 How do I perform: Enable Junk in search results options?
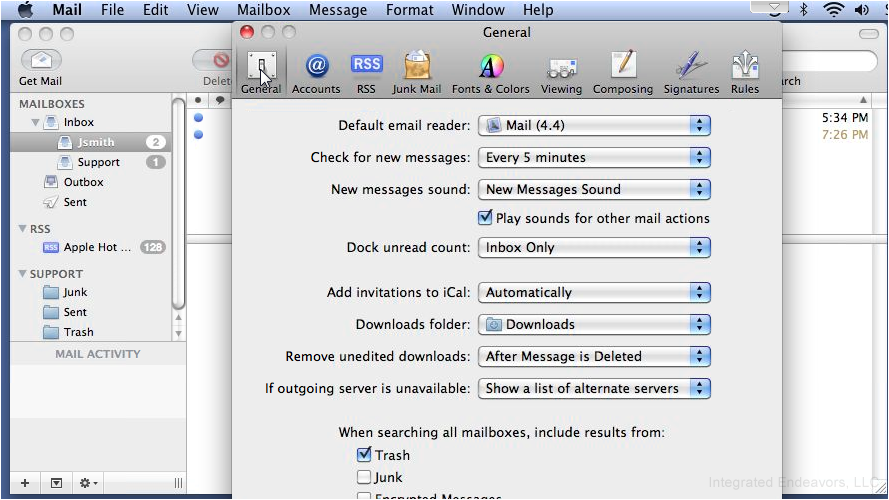pos(364,477)
